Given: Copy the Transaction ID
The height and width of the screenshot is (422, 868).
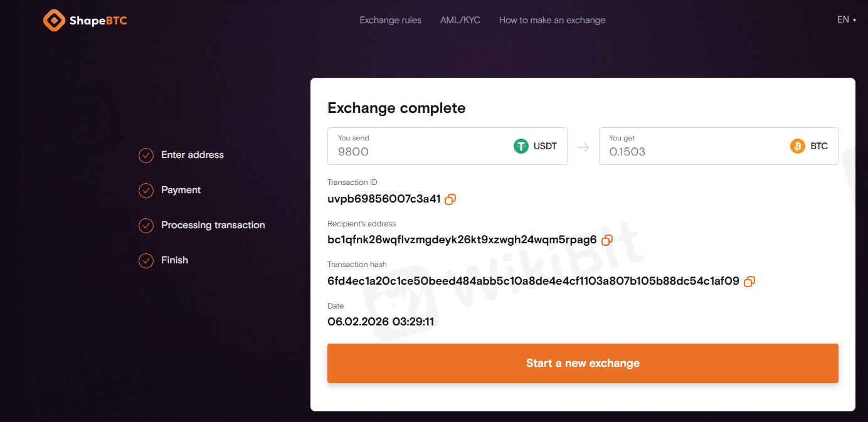Looking at the screenshot, I should click(x=450, y=199).
